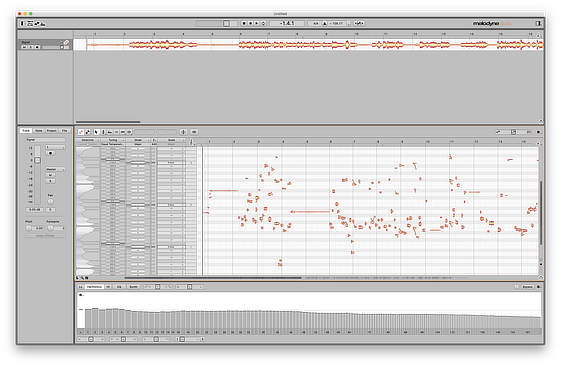
Task: Click the pitch grid icon in note editor toolbar
Action: (183, 132)
